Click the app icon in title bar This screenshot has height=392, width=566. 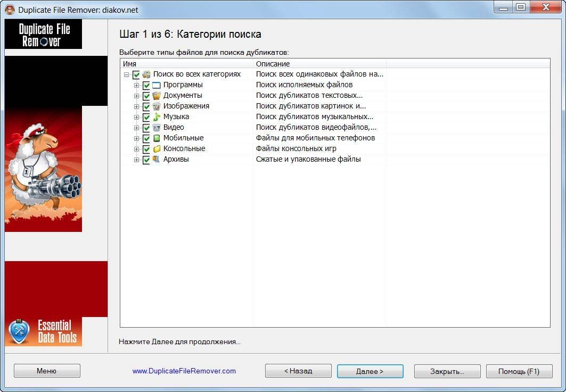pyautogui.click(x=10, y=10)
